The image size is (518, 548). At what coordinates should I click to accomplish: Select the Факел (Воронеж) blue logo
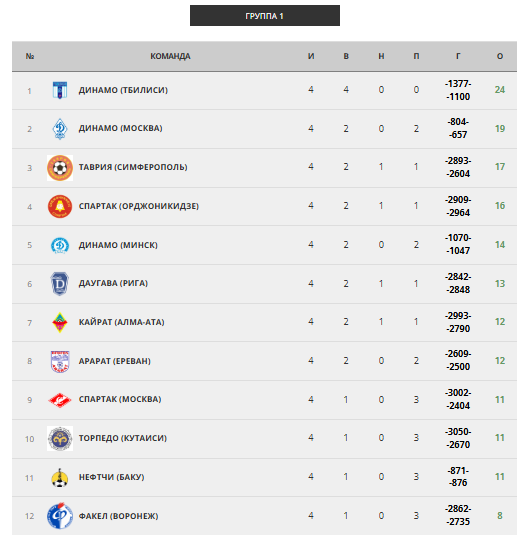(60, 516)
